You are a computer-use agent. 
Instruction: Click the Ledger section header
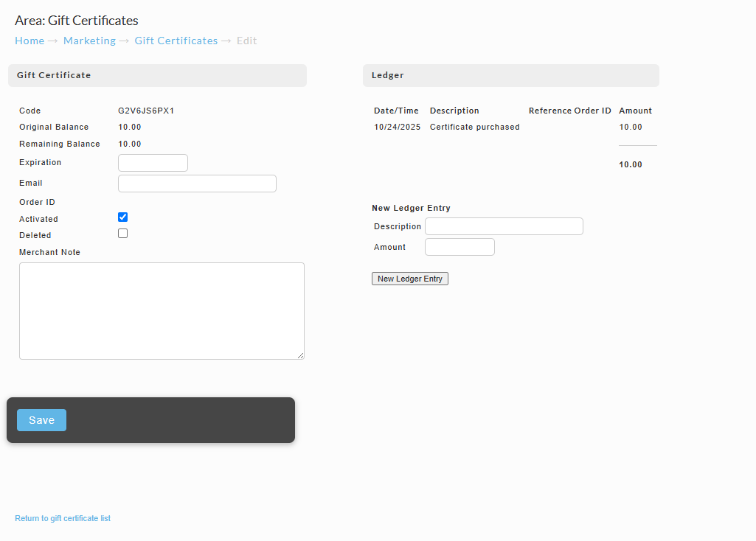click(511, 76)
